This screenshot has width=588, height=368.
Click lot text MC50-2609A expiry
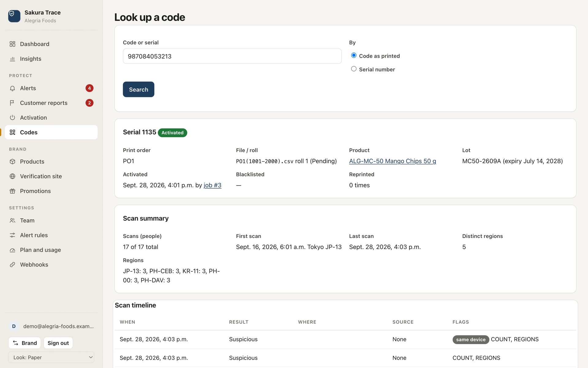(512, 161)
